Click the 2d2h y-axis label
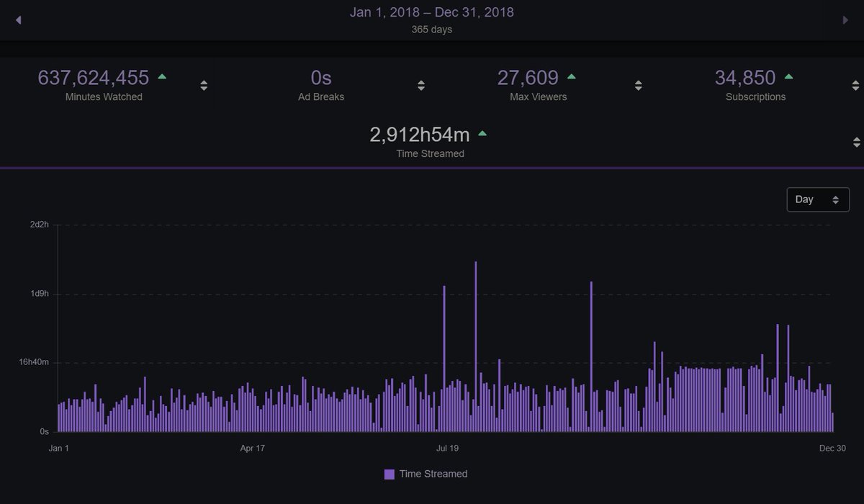Image resolution: width=864 pixels, height=504 pixels. click(40, 225)
